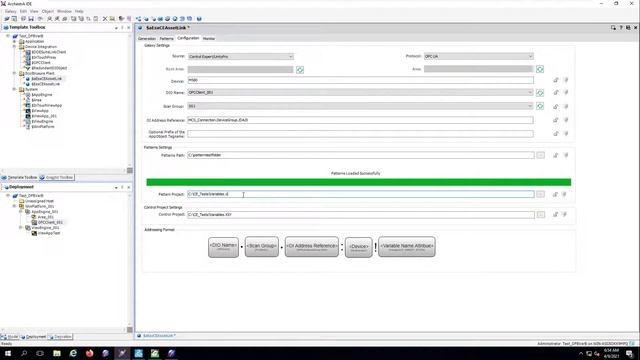Viewport: 640px width, 360px height.
Task: Click Variable Name Attribute addressing format button
Action: click(x=407, y=247)
